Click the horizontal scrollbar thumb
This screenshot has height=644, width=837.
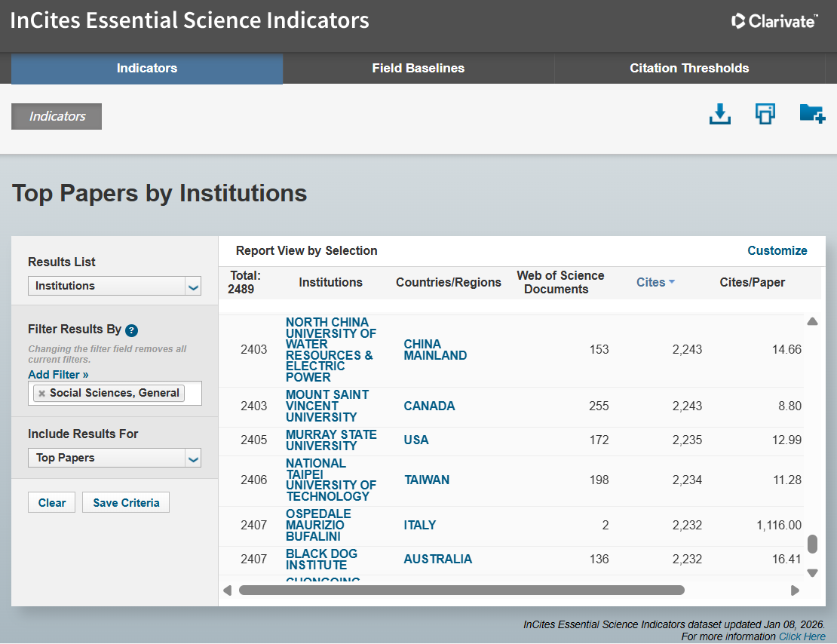(461, 590)
